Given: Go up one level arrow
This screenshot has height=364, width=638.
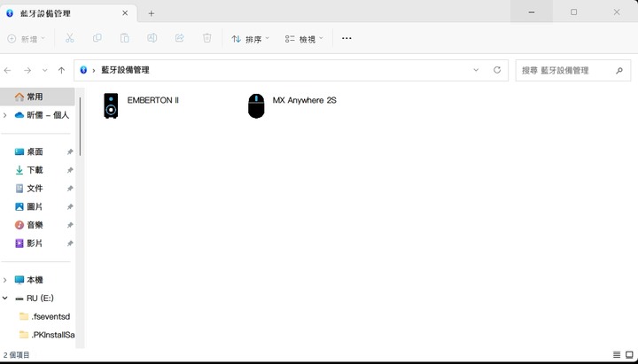Looking at the screenshot, I should [61, 70].
